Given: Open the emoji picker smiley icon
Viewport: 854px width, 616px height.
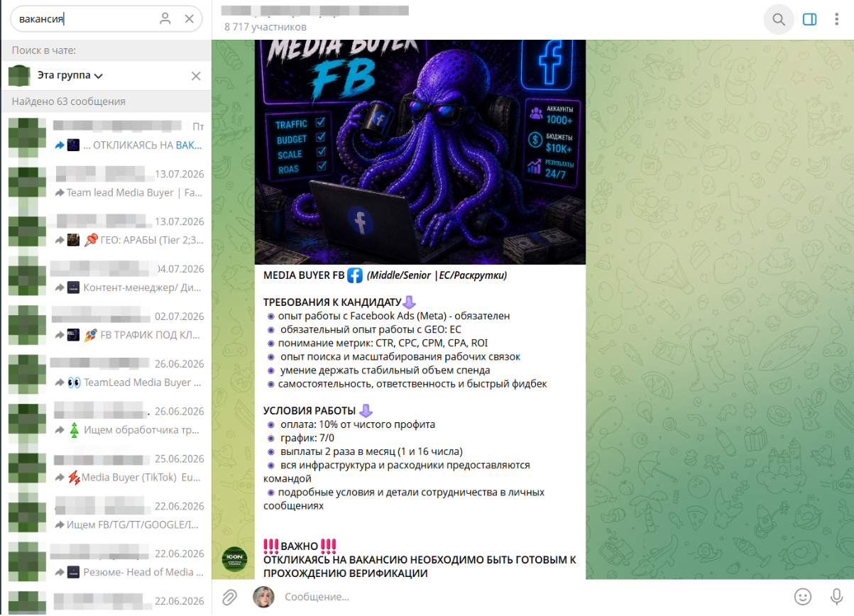Looking at the screenshot, I should pyautogui.click(x=803, y=597).
